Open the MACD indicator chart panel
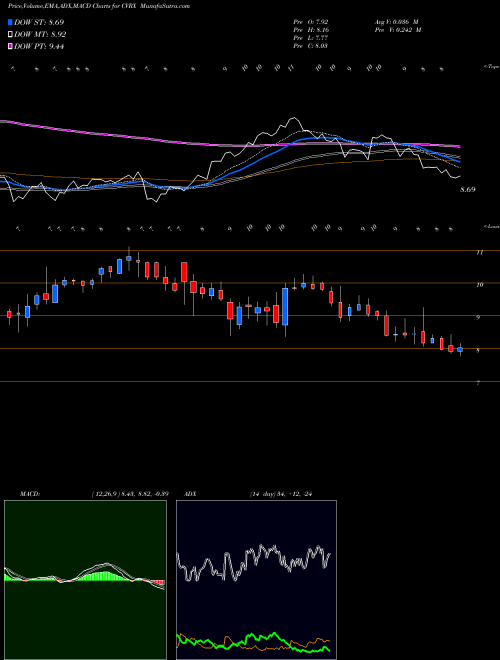 point(85,580)
